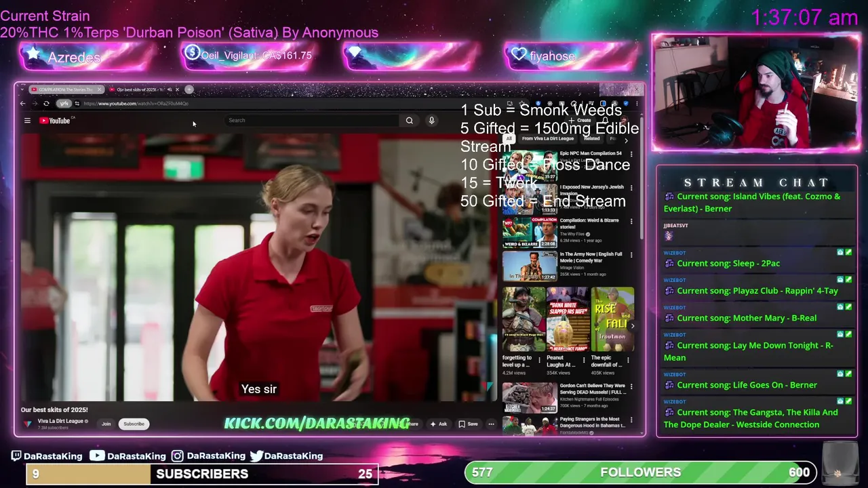Image resolution: width=868 pixels, height=488 pixels.
Task: Open options for 'In The Army Now'
Action: (631, 256)
